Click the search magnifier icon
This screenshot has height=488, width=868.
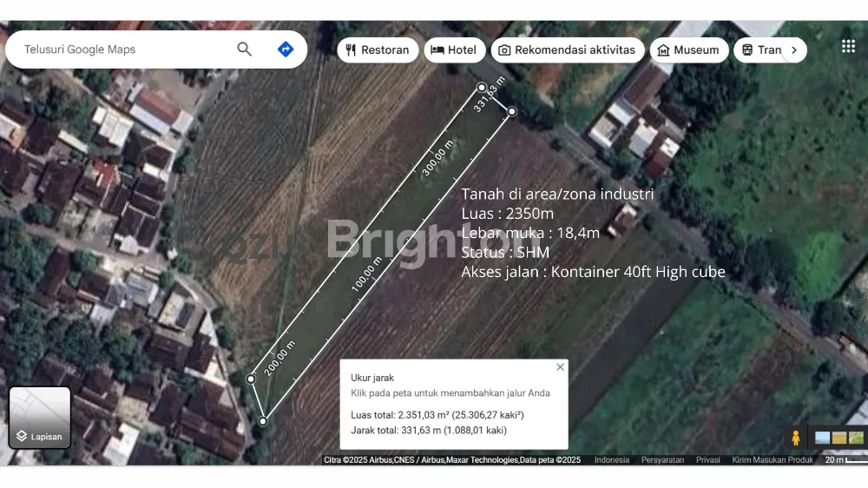coord(244,49)
